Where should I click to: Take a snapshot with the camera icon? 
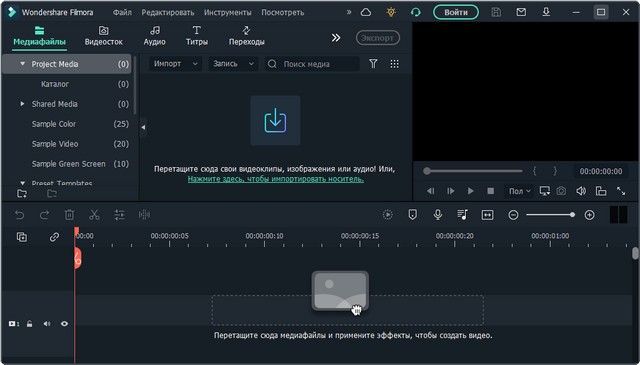(x=562, y=191)
